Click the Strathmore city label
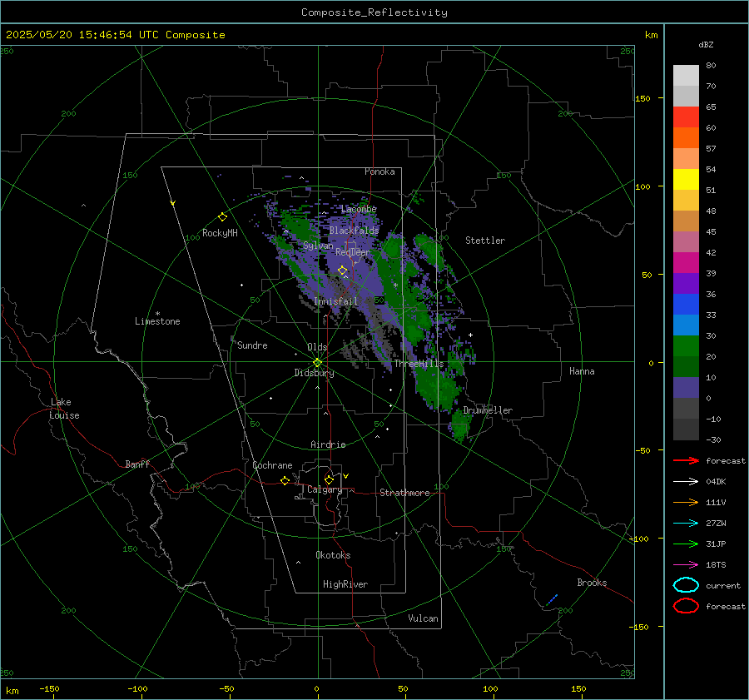Screen dimensions: 749x700 404,493
